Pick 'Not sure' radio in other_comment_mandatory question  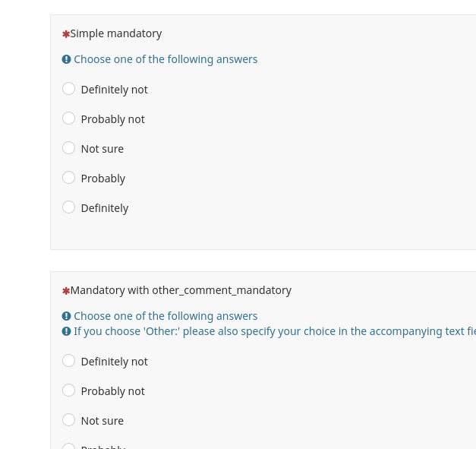[69, 420]
